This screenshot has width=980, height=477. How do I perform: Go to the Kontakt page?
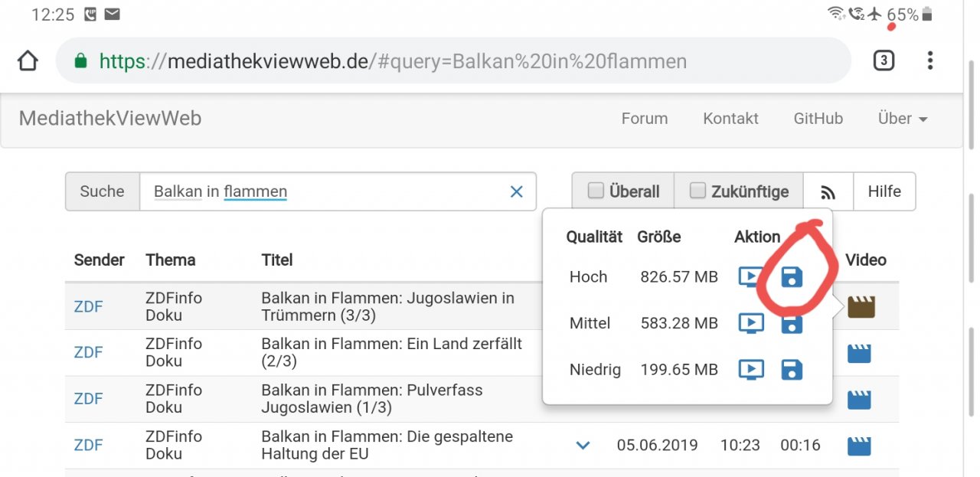pyautogui.click(x=730, y=119)
